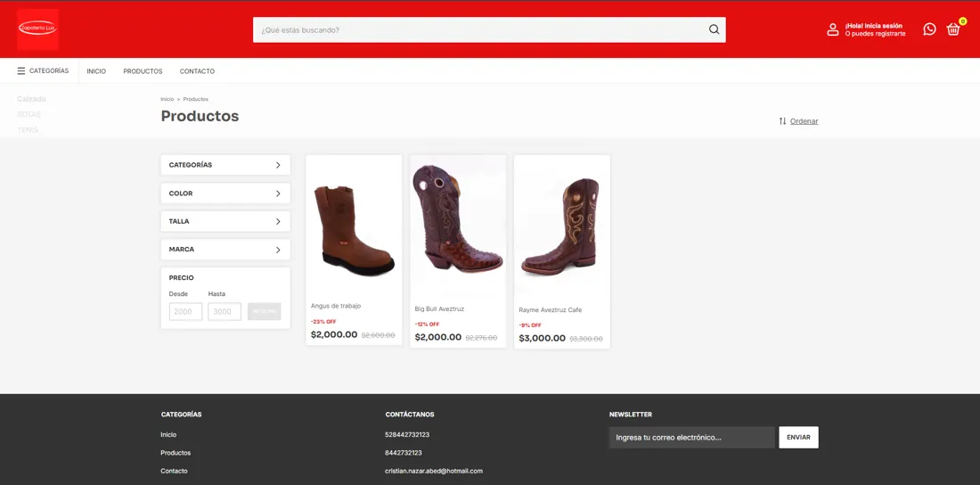Viewport: 980px width, 485px height.
Task: Click the -12% OFF discount label
Action: [x=427, y=325]
